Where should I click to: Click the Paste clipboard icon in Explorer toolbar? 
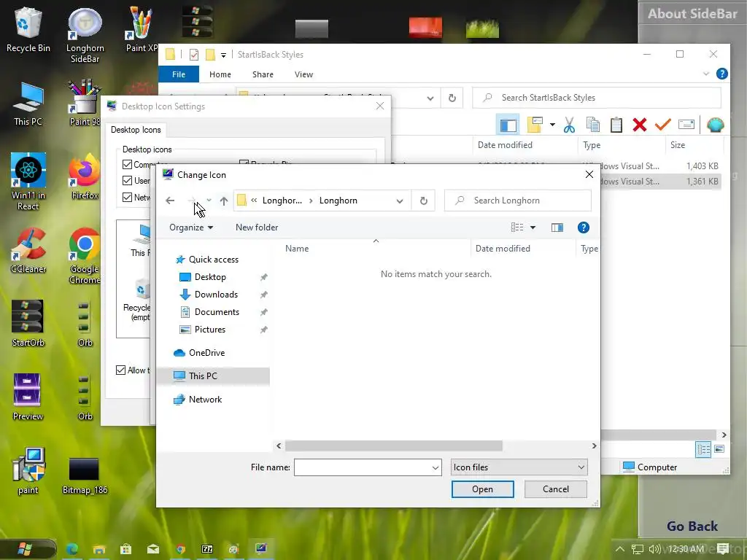(616, 125)
